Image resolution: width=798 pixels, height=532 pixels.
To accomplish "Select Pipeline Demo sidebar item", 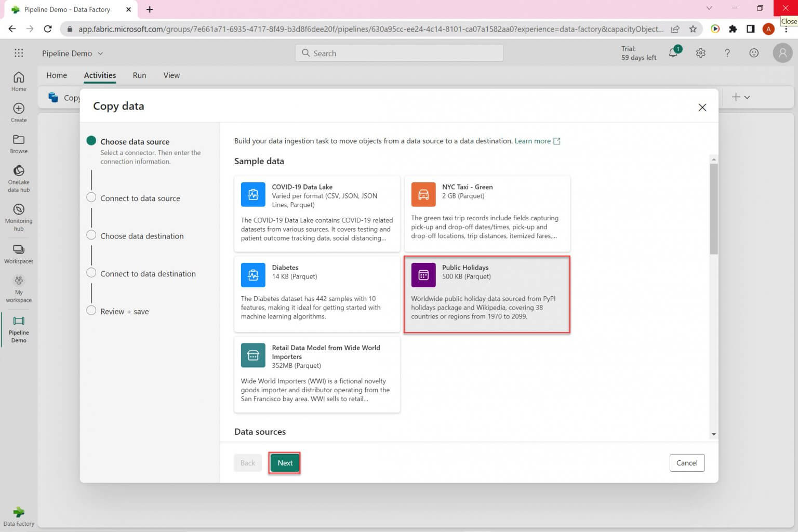I will point(19,329).
